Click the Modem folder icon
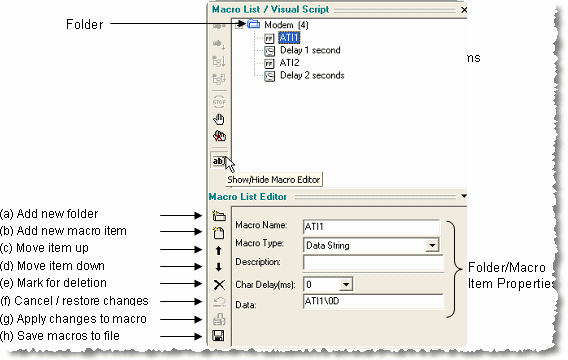This screenshot has width=568, height=360. point(254,24)
